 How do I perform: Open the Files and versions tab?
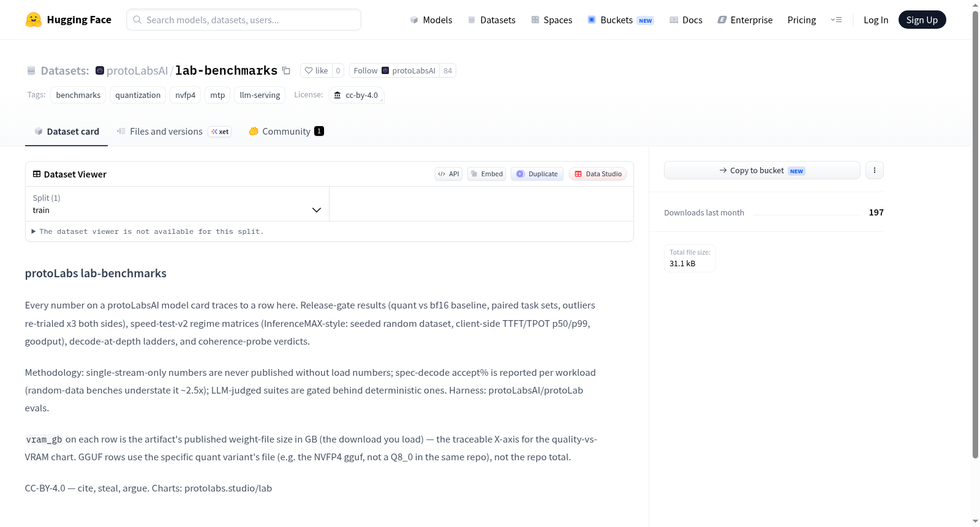[x=174, y=131]
